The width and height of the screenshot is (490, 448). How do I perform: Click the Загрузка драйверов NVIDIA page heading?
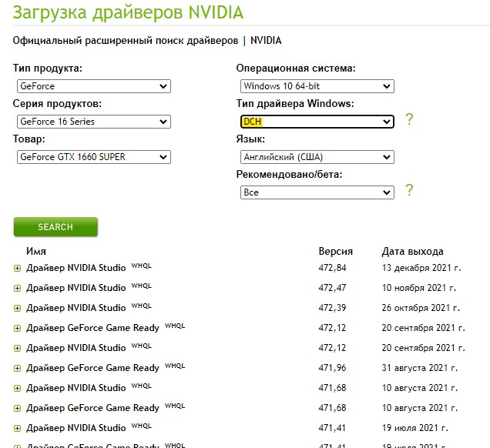[x=128, y=12]
